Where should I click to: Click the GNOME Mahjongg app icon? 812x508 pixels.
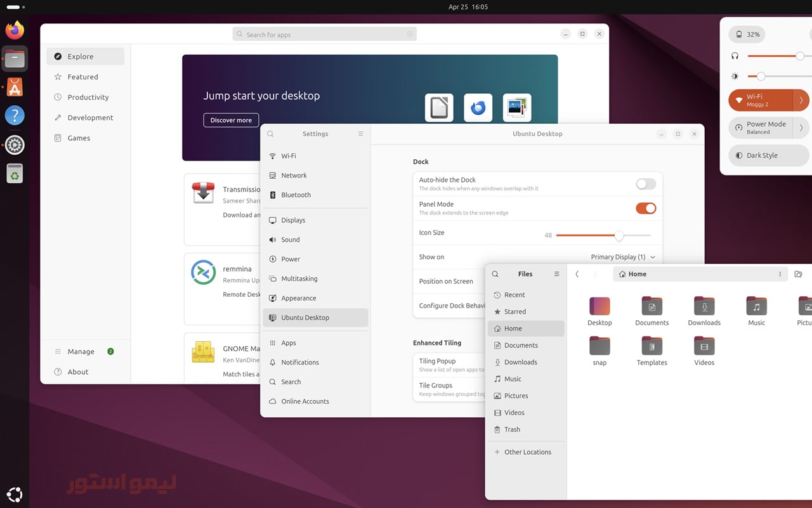pyautogui.click(x=203, y=351)
